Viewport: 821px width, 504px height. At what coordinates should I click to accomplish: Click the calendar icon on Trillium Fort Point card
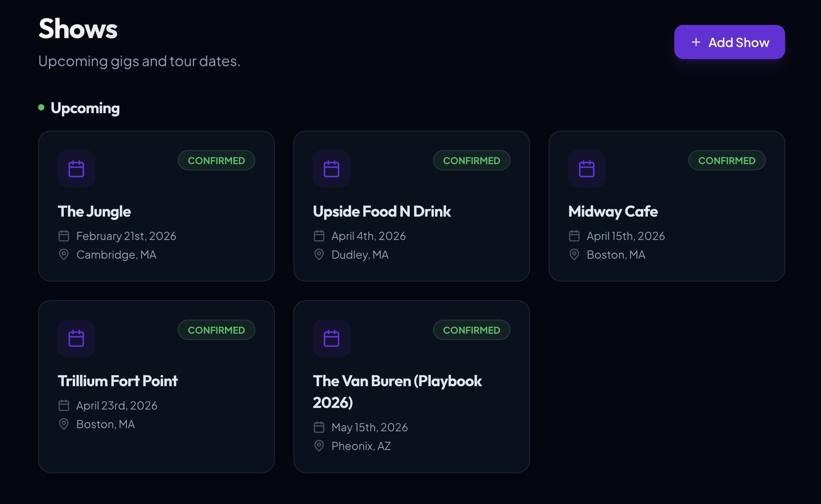76,338
